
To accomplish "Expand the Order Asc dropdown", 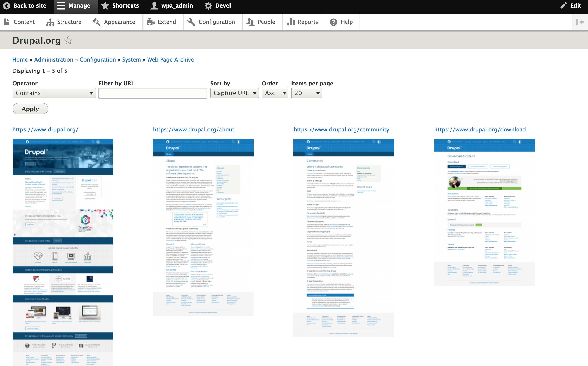I will coord(275,93).
